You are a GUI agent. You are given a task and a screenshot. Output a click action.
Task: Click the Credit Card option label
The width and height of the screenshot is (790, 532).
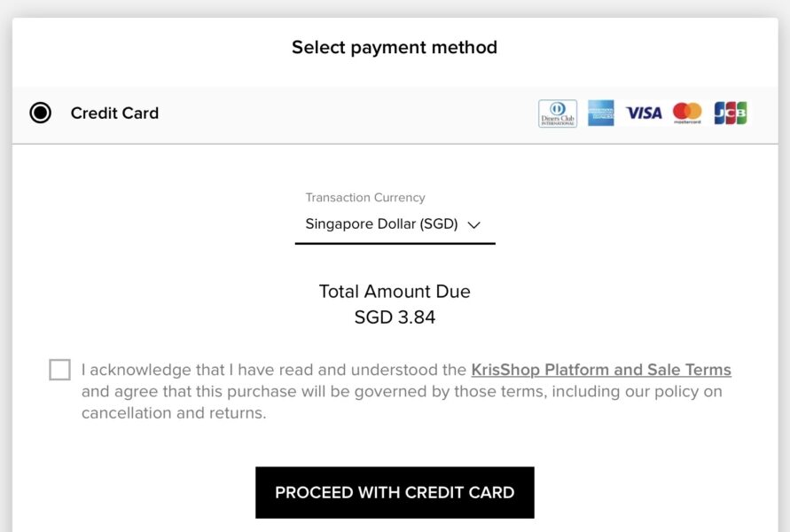point(114,113)
